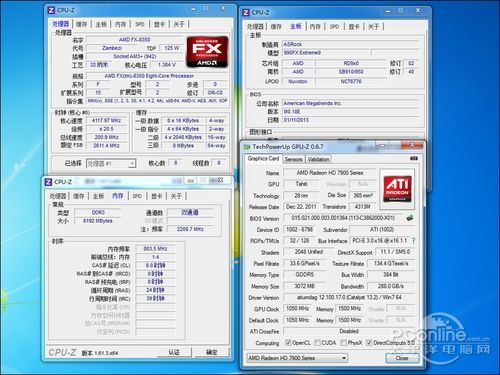
Task: Close the GPU-Z window with the red X
Action: tap(413, 145)
